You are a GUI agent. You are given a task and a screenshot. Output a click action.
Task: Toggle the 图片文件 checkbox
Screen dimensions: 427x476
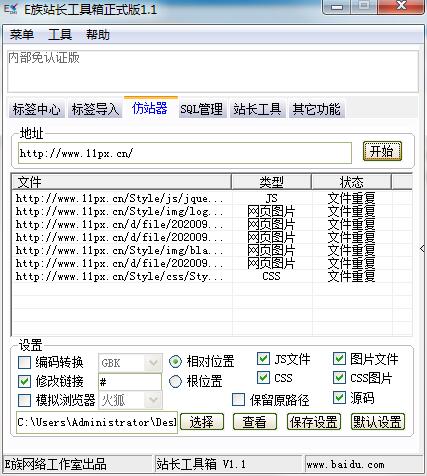339,359
